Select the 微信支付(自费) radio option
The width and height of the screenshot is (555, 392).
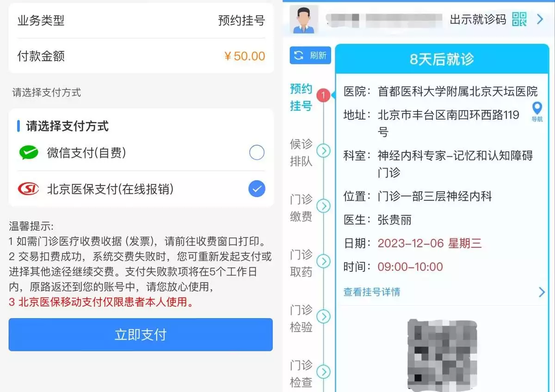pyautogui.click(x=257, y=153)
